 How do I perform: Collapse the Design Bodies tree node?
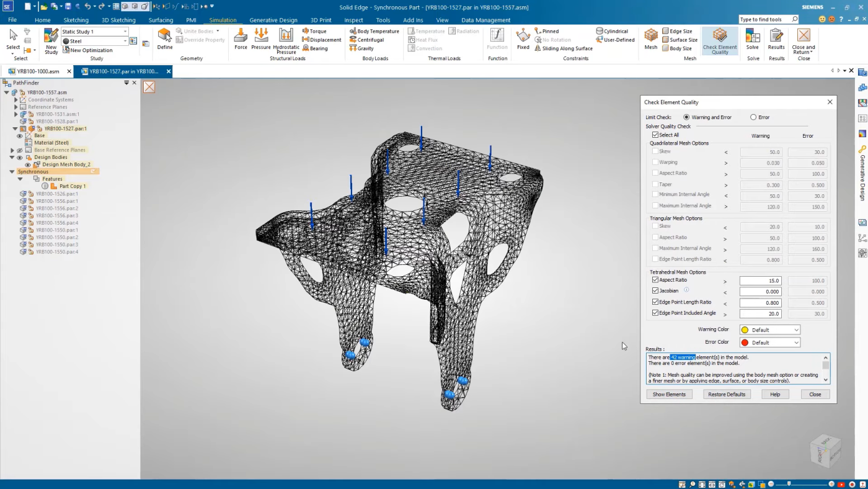click(x=12, y=158)
